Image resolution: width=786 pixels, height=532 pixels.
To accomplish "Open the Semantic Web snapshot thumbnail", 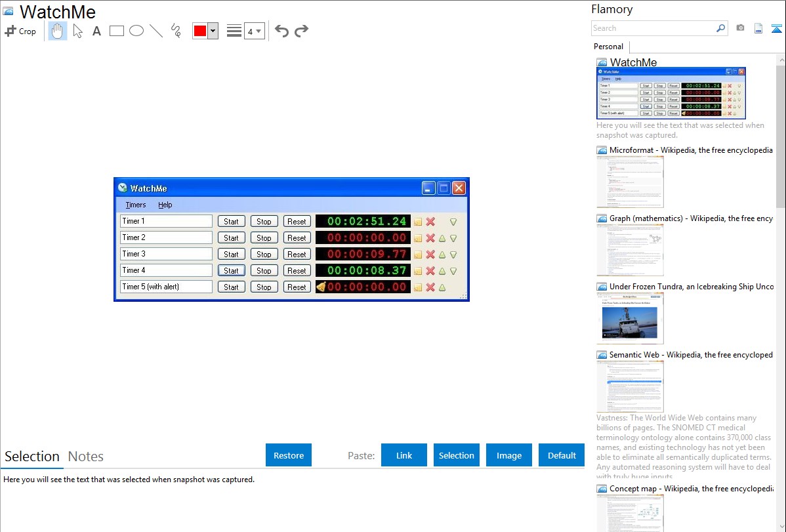I will [630, 386].
